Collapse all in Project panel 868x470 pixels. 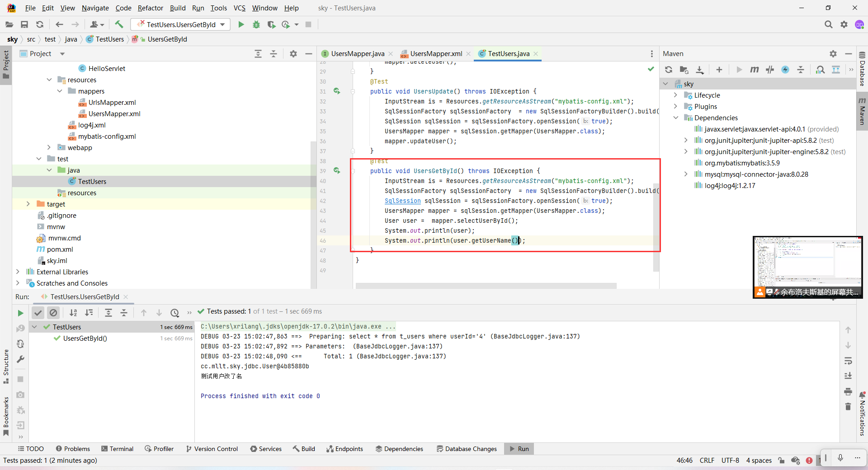274,54
